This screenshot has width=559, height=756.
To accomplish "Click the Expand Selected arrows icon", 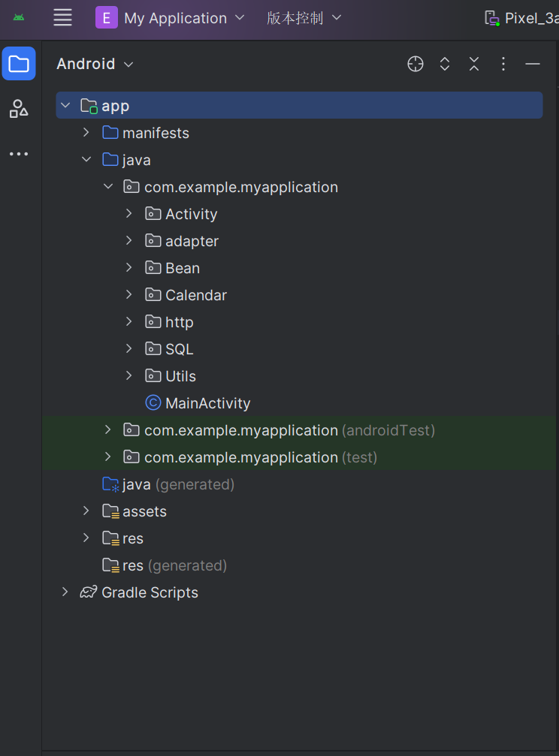I will [x=445, y=64].
